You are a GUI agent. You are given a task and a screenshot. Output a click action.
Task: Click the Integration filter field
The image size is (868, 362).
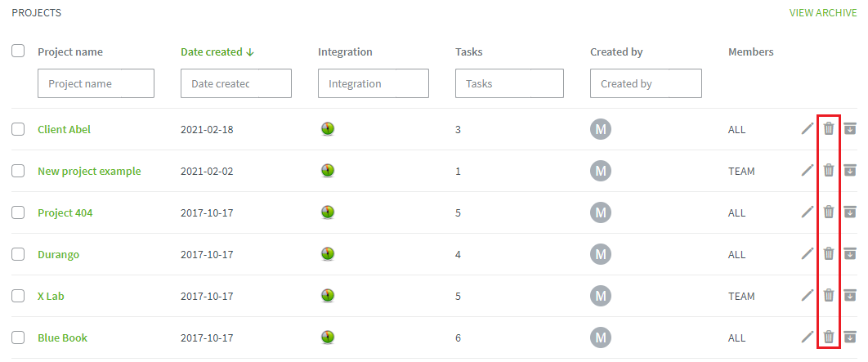pos(373,83)
